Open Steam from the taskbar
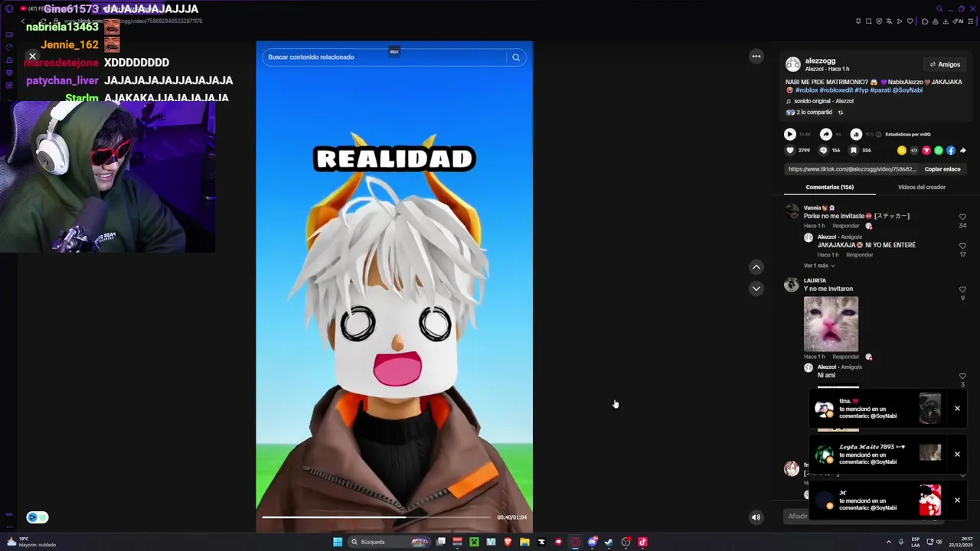Screen dimensions: 980x551 609,542
